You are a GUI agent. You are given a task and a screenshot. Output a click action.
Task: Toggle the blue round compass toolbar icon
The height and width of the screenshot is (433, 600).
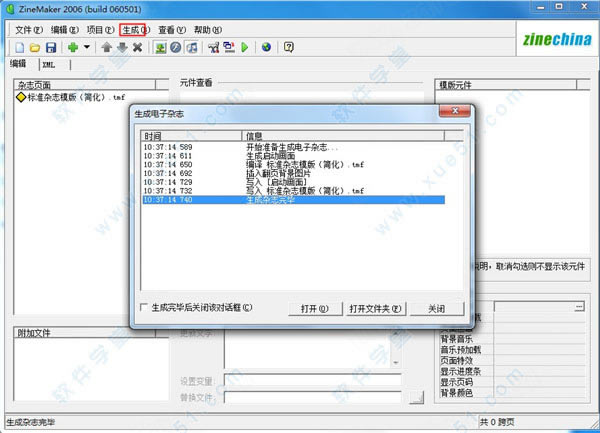(x=176, y=48)
